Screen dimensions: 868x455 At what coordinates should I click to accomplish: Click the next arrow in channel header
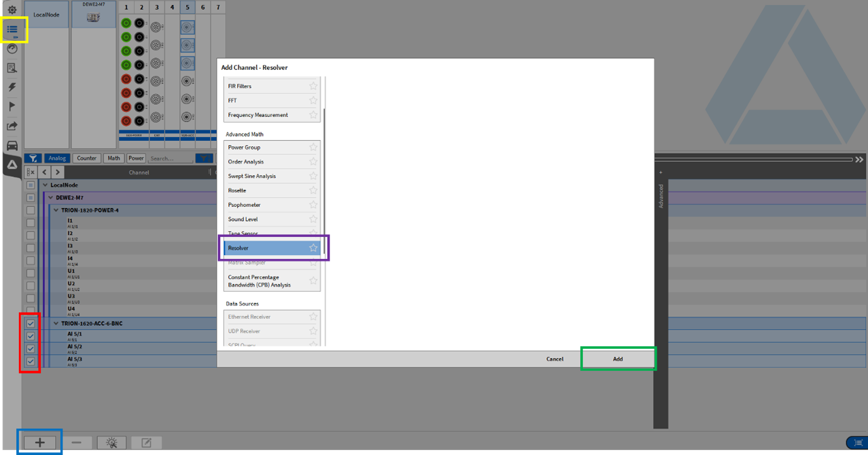coord(57,172)
